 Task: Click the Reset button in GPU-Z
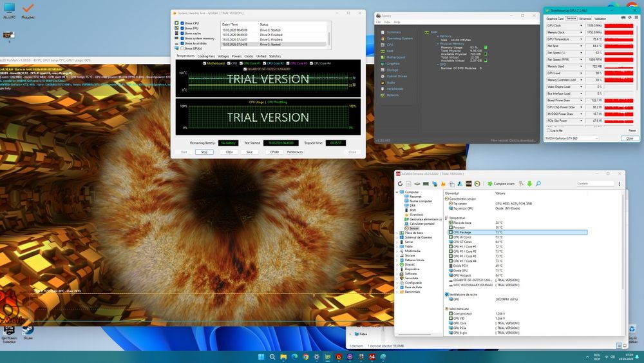point(632,130)
